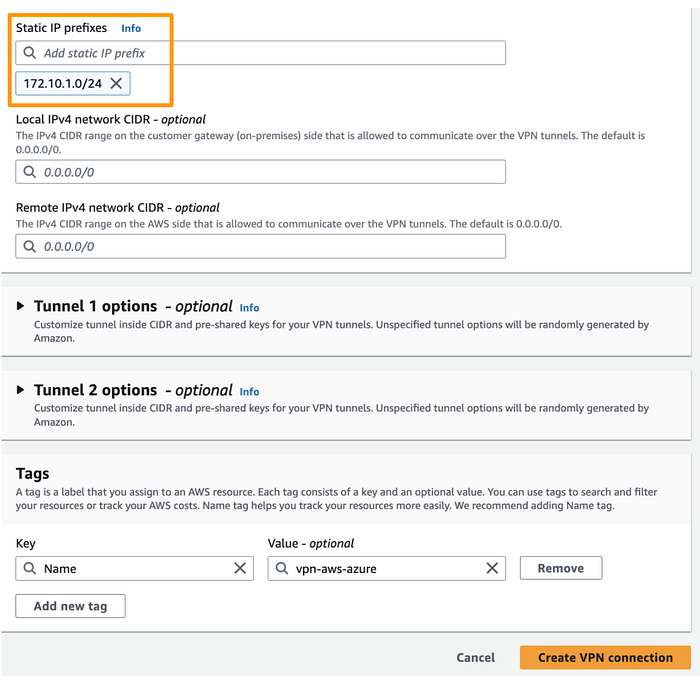Click search icon in tag Value field
This screenshot has width=700, height=685.
click(282, 568)
